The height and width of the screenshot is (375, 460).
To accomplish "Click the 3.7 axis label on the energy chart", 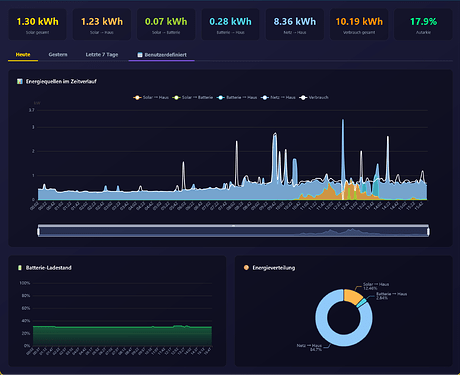I will click(32, 110).
